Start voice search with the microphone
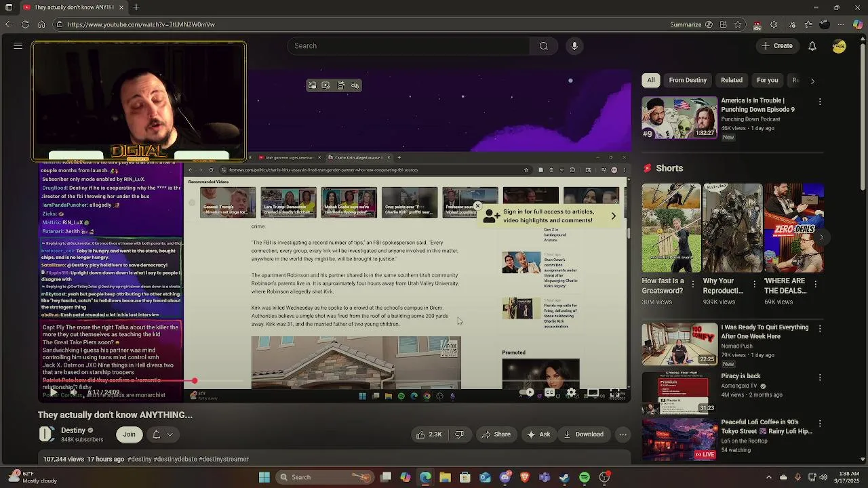 (574, 46)
